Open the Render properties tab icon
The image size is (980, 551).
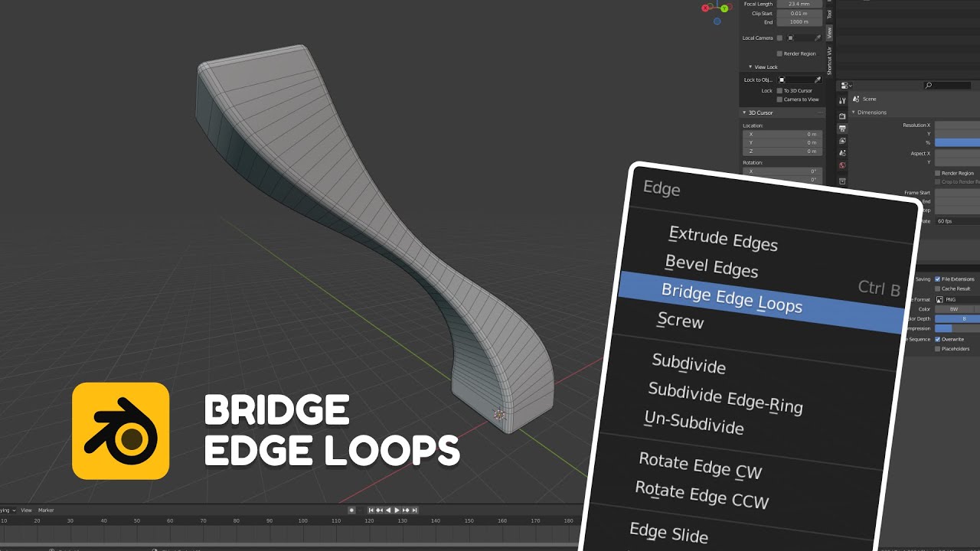842,116
